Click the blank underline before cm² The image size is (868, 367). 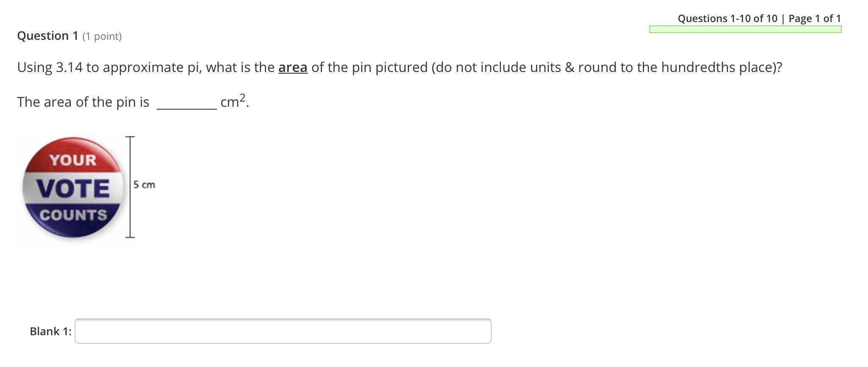click(x=187, y=108)
